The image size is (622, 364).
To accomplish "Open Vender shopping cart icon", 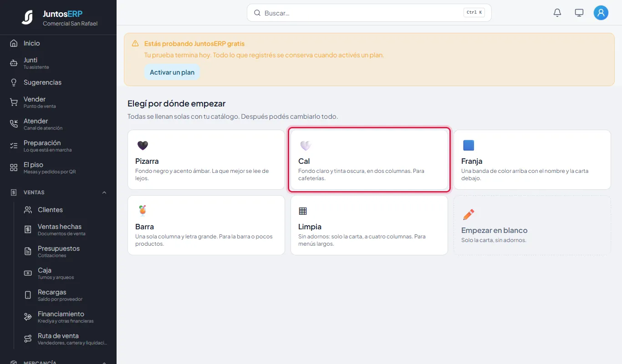I will coord(14,102).
